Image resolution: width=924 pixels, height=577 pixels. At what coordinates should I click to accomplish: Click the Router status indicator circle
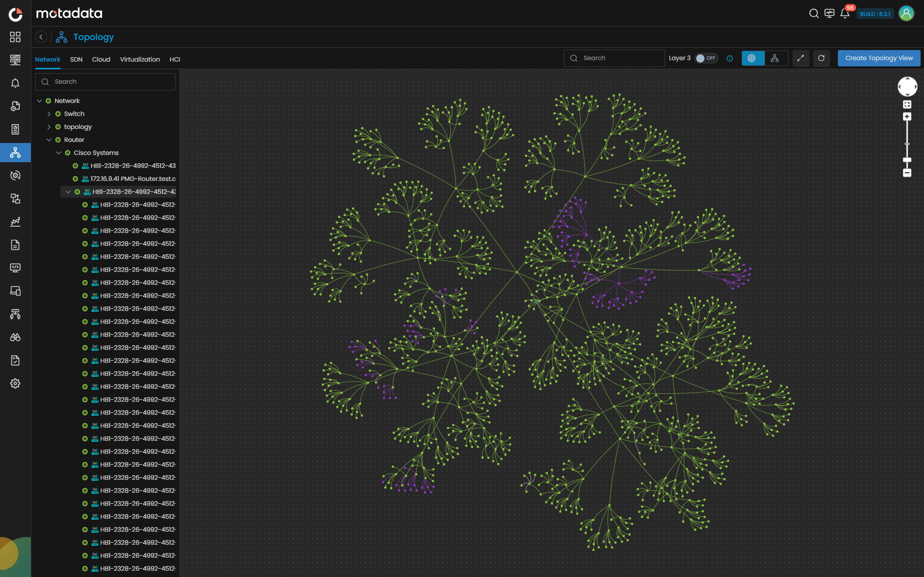[x=58, y=140]
